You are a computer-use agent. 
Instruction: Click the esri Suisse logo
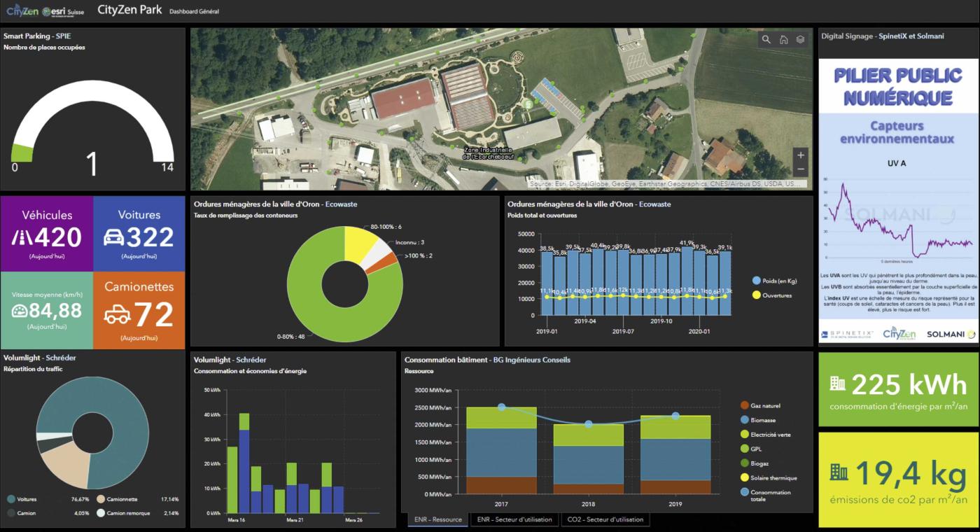(64, 11)
